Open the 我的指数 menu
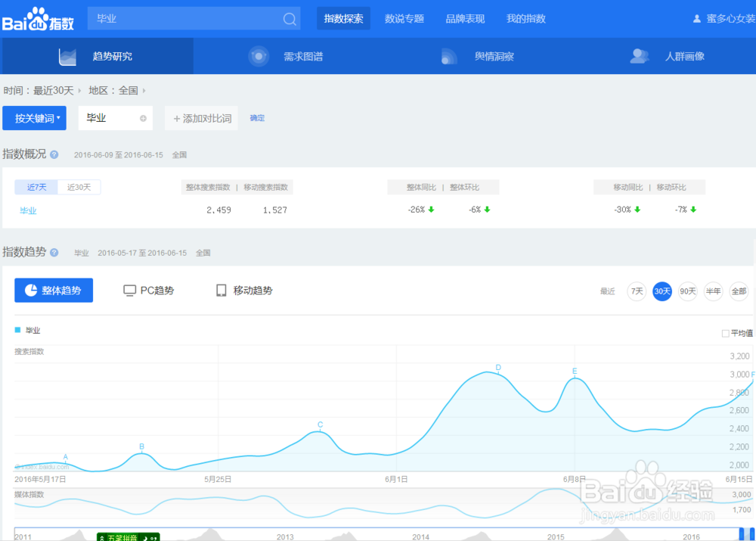Viewport: 756px width, 541px height. click(x=525, y=19)
